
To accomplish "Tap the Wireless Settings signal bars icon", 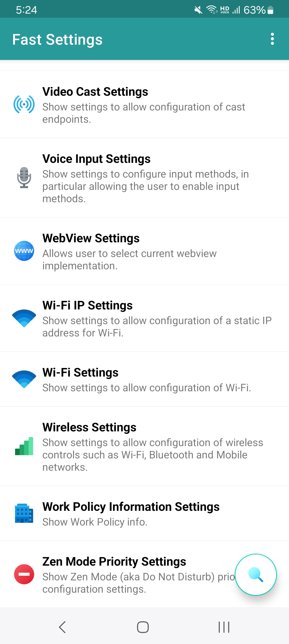I will click(x=24, y=446).
